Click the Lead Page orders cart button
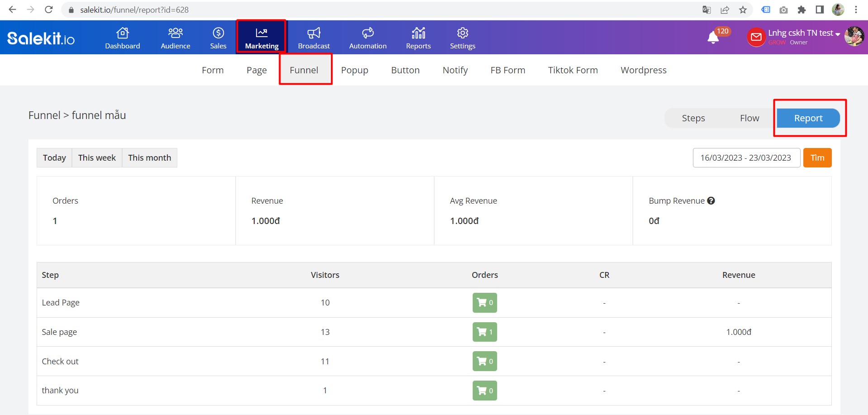Viewport: 868px width, 415px height. pyautogui.click(x=484, y=302)
